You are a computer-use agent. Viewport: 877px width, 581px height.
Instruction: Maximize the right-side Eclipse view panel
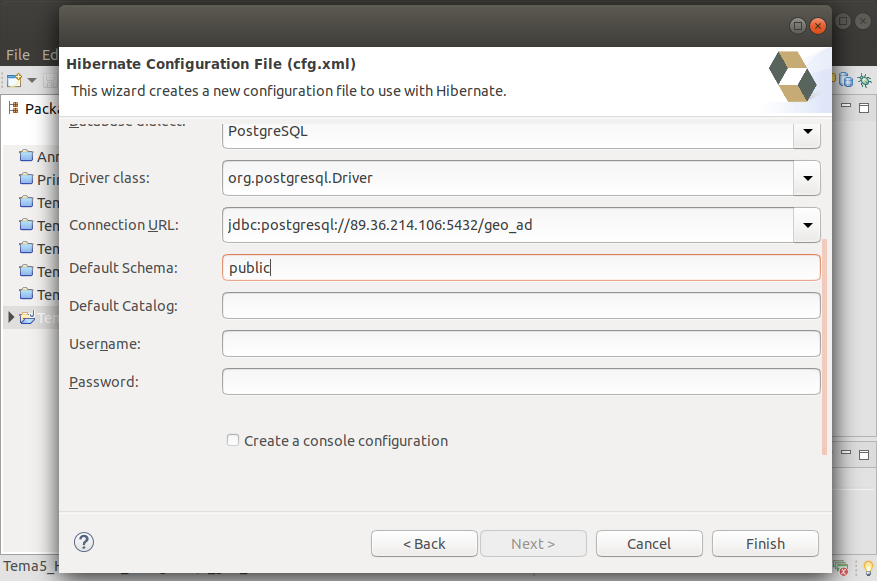click(x=864, y=107)
